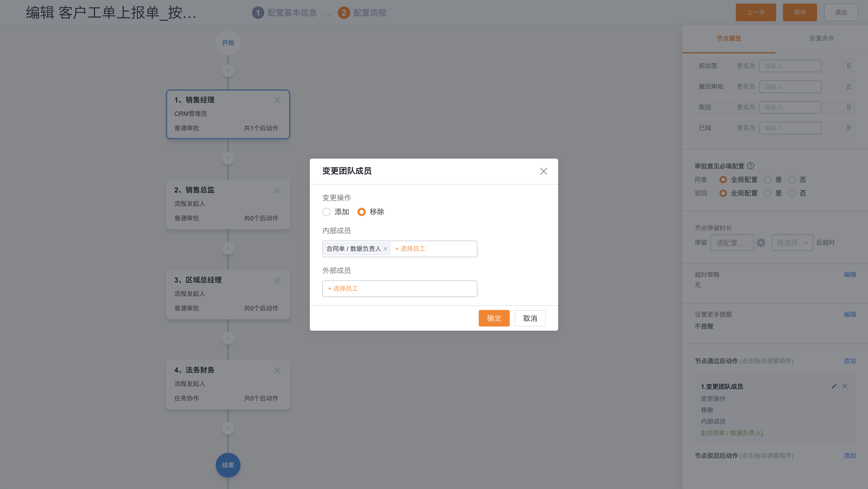The image size is (868, 489).
Task: Select the 2、销售总监 node card
Action: 228,204
